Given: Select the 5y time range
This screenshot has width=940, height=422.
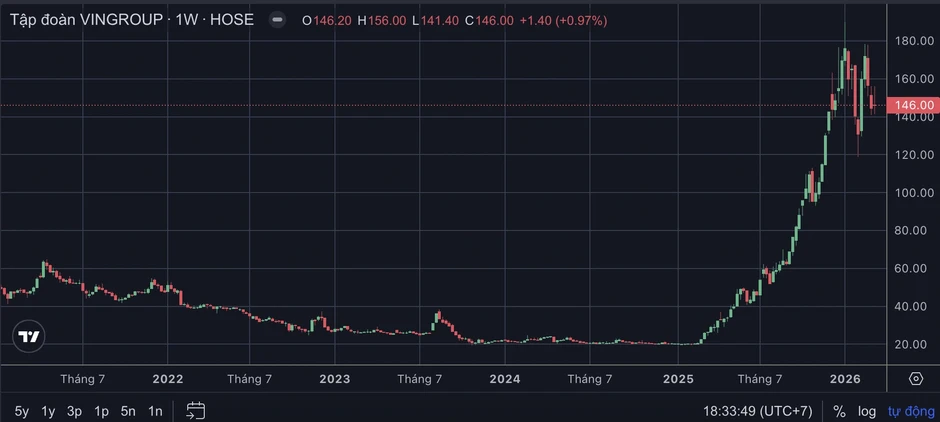Looking at the screenshot, I should (22, 411).
